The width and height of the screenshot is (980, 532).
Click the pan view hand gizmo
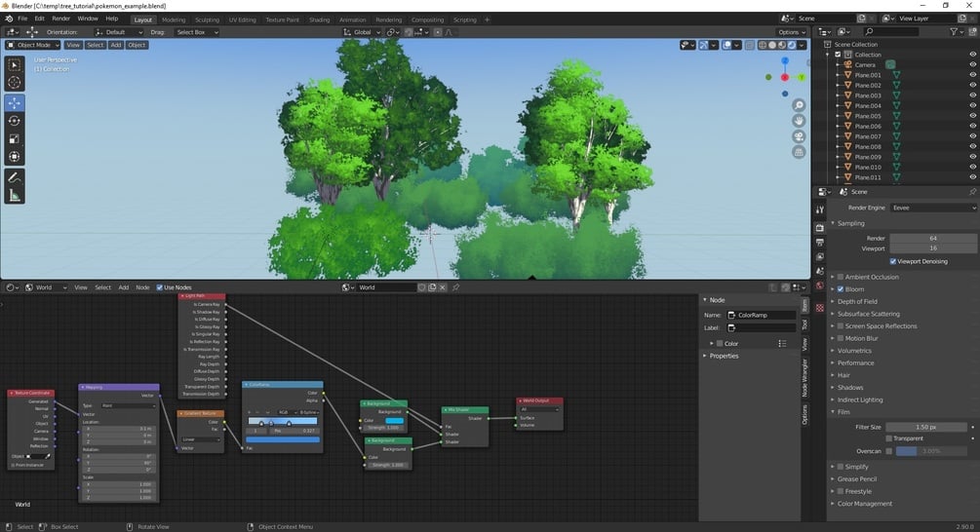(x=799, y=121)
